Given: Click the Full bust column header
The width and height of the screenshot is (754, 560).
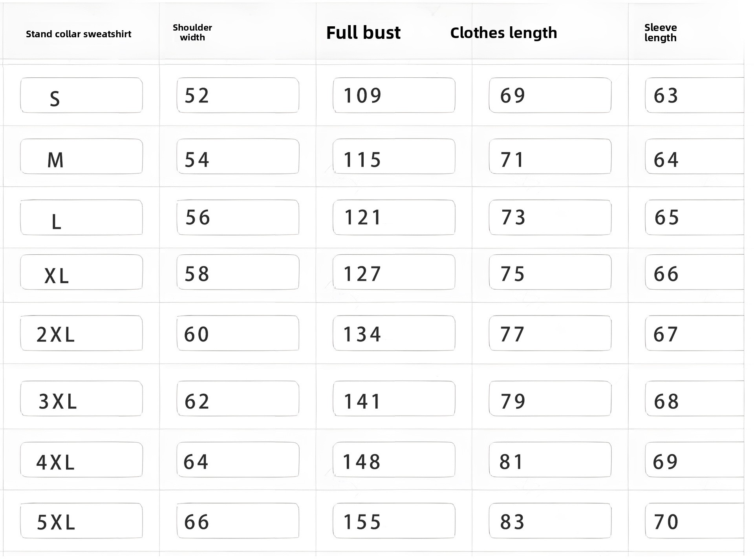Looking at the screenshot, I should (x=363, y=33).
